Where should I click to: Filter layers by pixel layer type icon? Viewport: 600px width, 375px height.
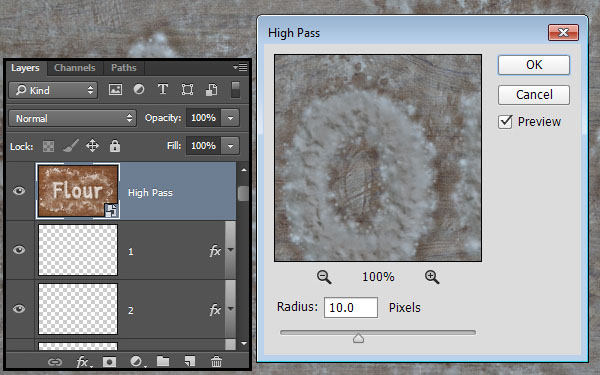point(115,90)
